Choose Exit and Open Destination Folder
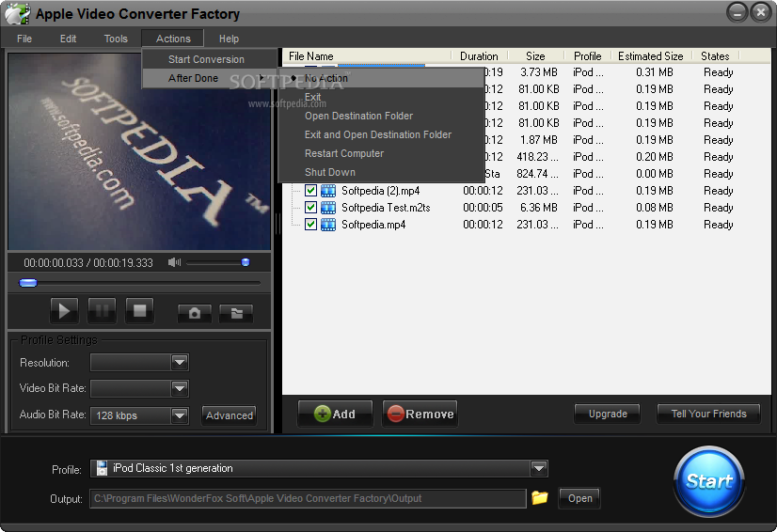777x532 pixels. coord(381,134)
